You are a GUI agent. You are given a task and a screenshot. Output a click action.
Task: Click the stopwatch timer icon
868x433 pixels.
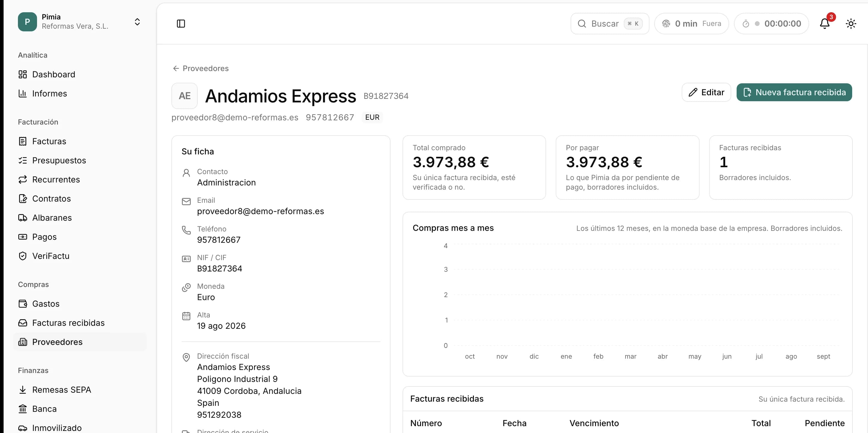point(746,24)
